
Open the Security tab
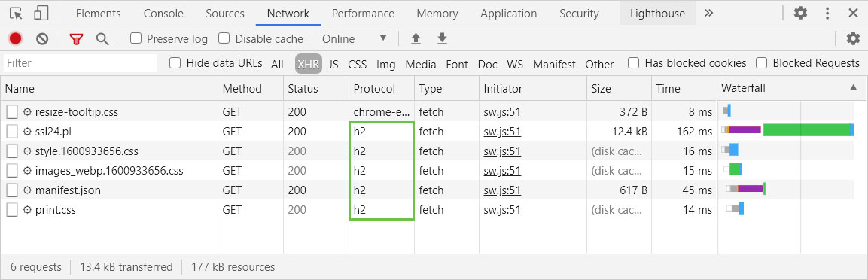(579, 14)
